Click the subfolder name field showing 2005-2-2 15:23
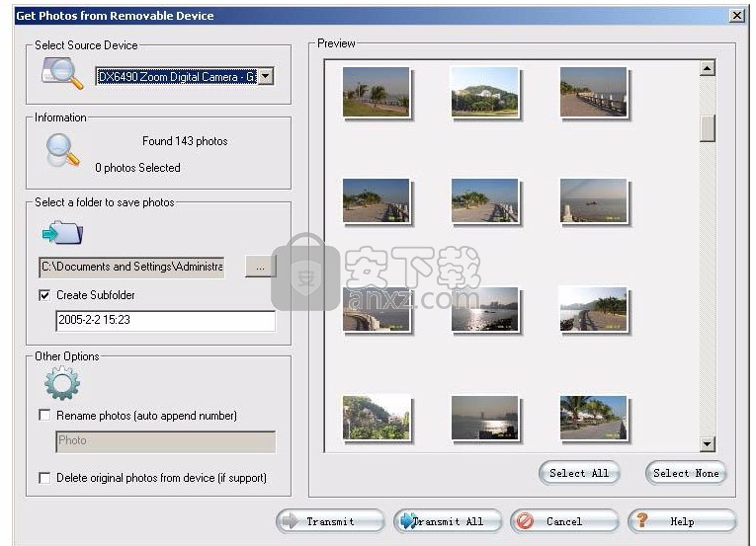Image resolution: width=756 pixels, height=546 pixels. (165, 321)
